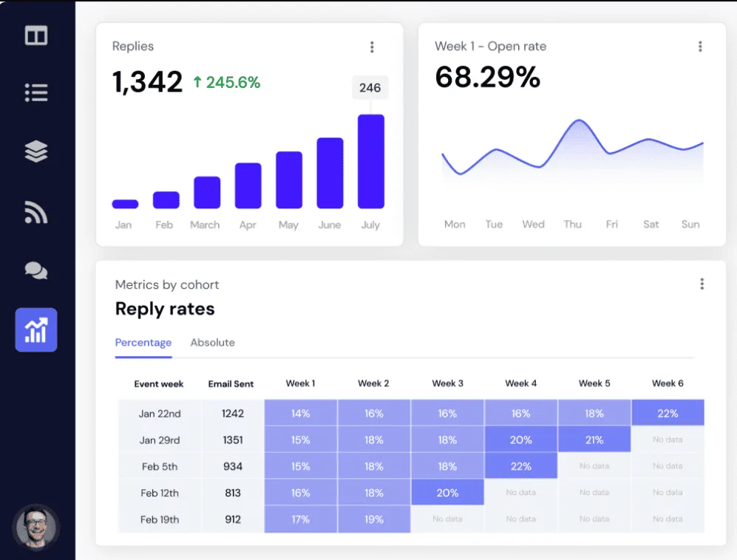Select the 246 value tooltip above July

370,87
